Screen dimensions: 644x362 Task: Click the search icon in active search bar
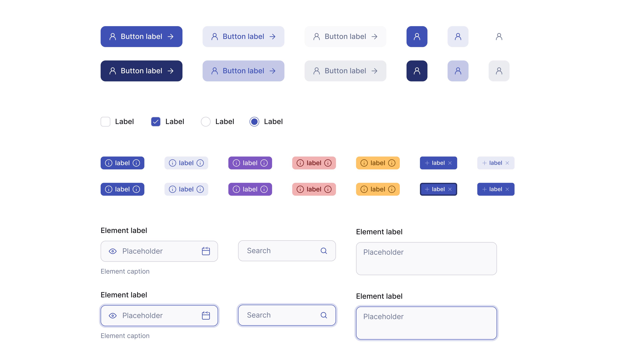pyautogui.click(x=324, y=315)
